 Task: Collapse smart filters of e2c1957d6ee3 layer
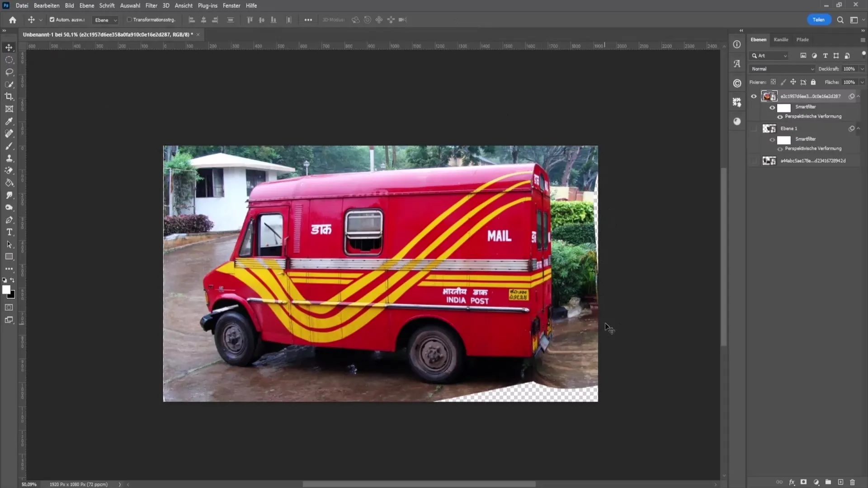tap(858, 96)
